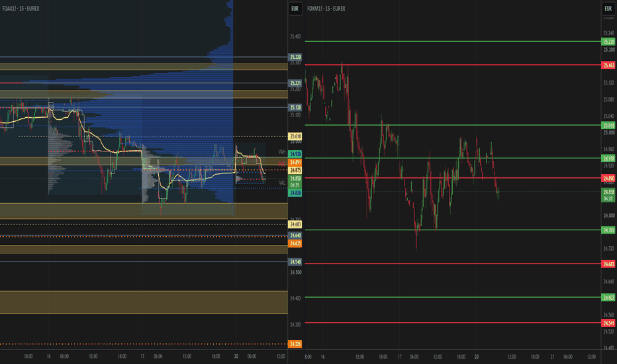
Task: Click the VAL marker text on left chart
Action: (282, 183)
